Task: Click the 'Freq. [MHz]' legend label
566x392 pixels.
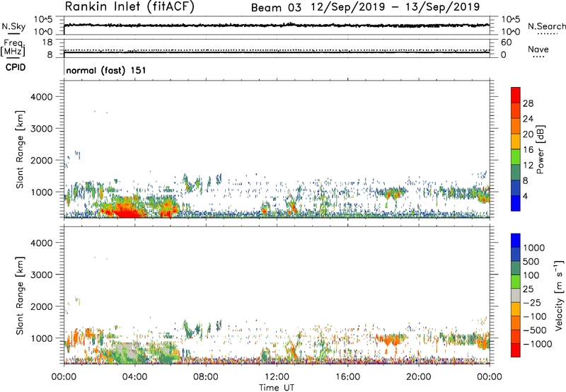Action: pyautogui.click(x=13, y=47)
